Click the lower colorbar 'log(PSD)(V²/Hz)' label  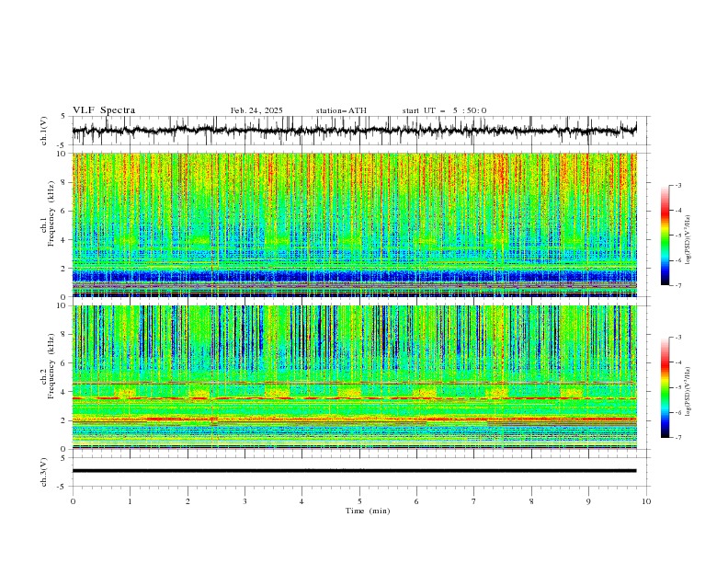pyautogui.click(x=688, y=392)
